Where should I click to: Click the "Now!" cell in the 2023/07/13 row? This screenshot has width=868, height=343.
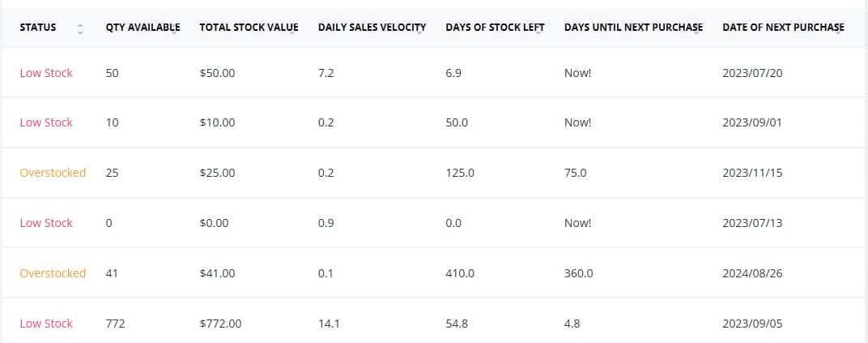(x=577, y=223)
